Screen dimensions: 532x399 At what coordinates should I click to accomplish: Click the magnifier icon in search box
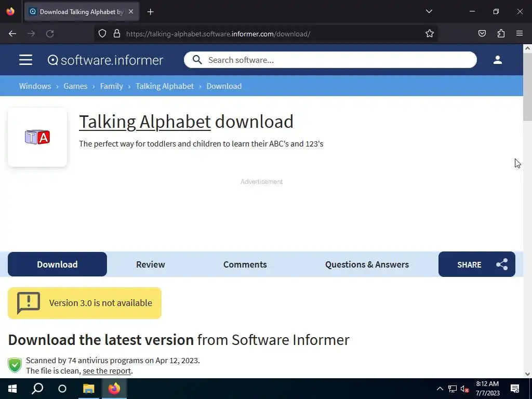[x=197, y=60]
